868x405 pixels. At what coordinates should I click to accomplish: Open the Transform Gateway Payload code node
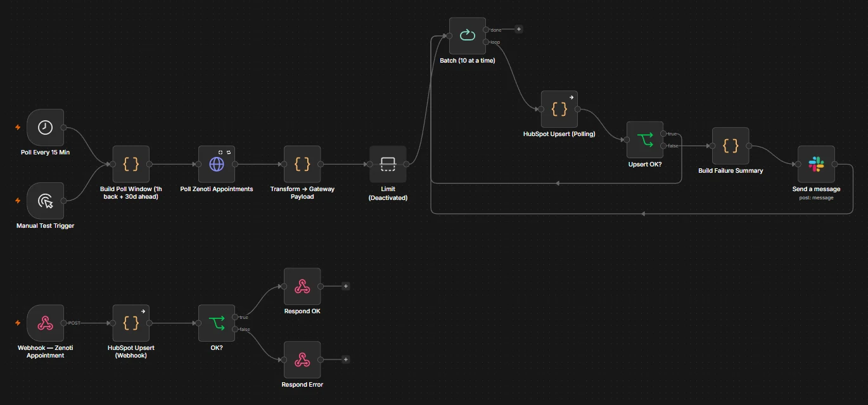[302, 164]
